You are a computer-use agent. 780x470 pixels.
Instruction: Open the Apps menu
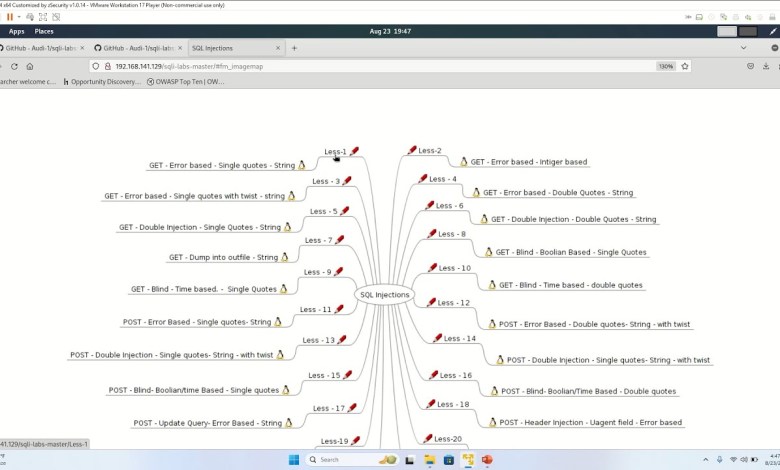16,31
